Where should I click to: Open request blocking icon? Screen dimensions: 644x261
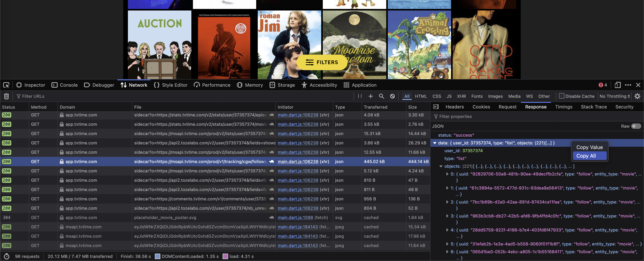click(x=392, y=96)
